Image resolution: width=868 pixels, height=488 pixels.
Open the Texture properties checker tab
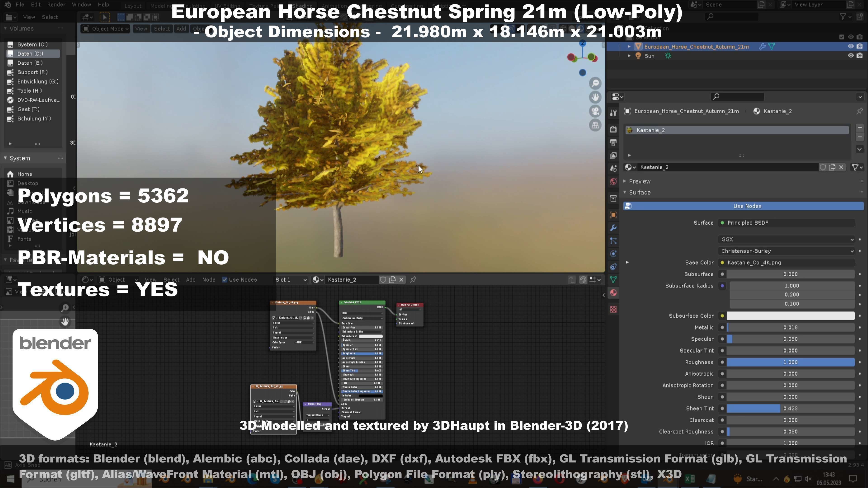613,309
